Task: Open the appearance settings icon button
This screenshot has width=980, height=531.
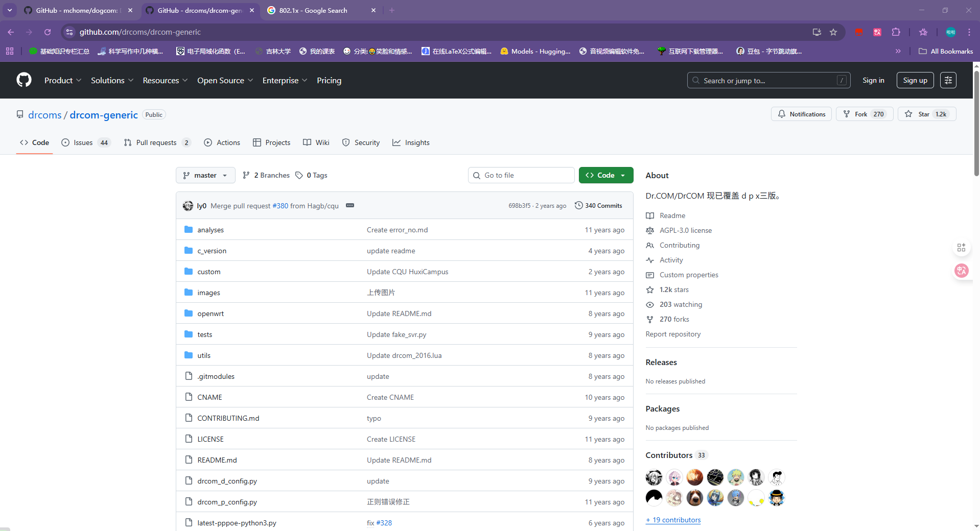Action: (948, 80)
